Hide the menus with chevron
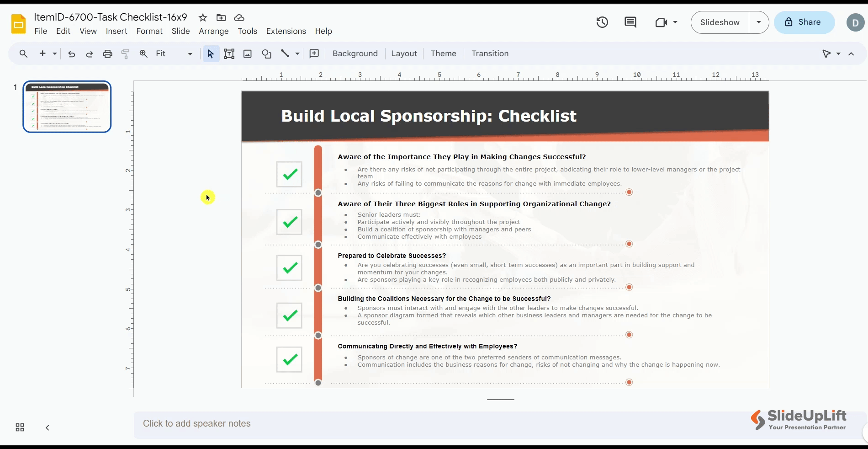This screenshot has height=449, width=868. (851, 54)
